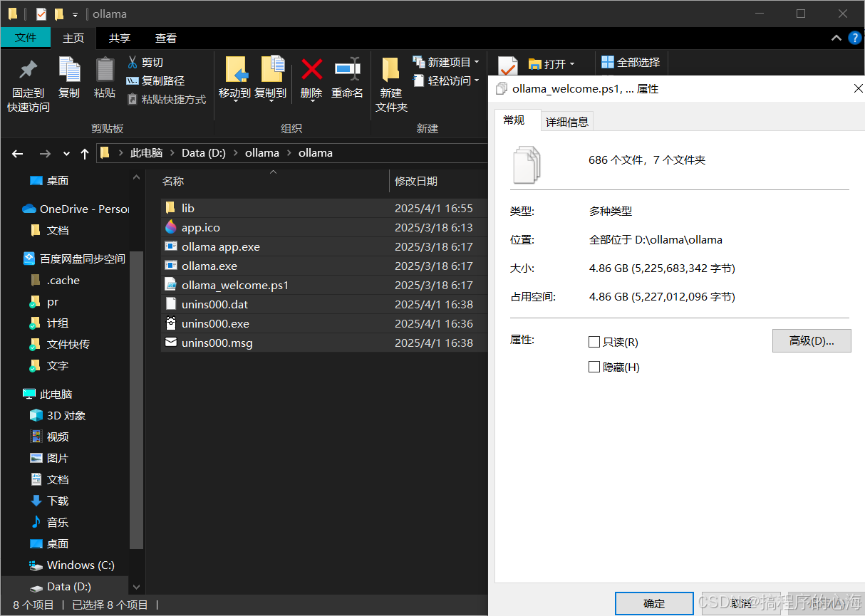Open Downloads (下载) in sidebar
Viewport: 865px width, 616px height.
point(50,501)
